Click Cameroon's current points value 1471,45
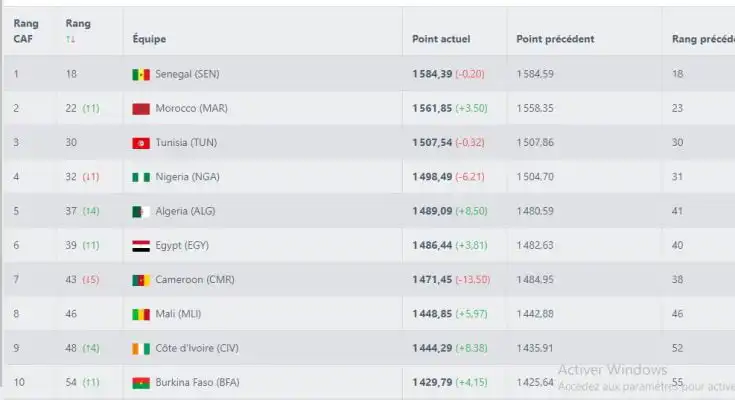The width and height of the screenshot is (735, 400). pyautogui.click(x=432, y=280)
